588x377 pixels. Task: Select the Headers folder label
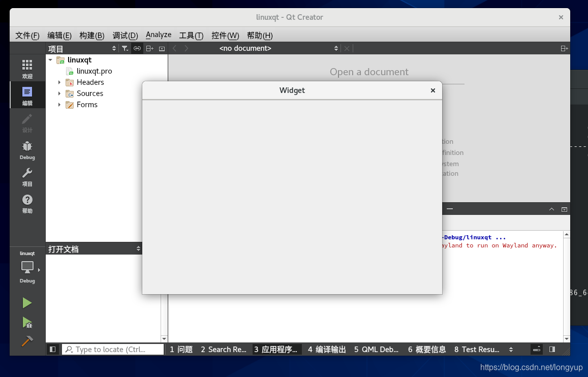pos(90,82)
